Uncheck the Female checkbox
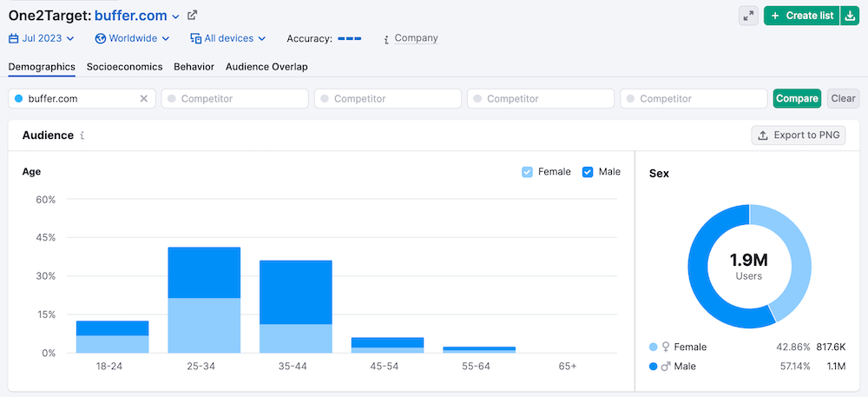Screen dimensions: 868x397 click(x=527, y=172)
